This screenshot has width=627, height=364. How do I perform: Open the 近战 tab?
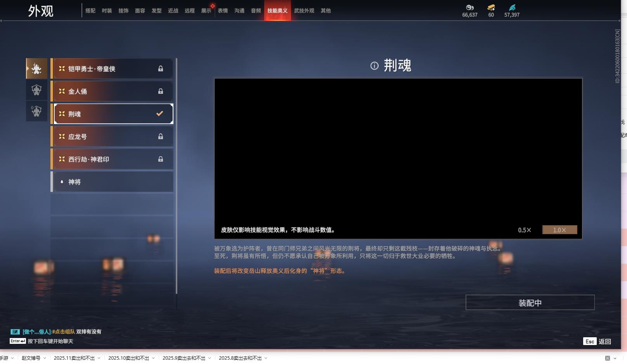(x=173, y=11)
